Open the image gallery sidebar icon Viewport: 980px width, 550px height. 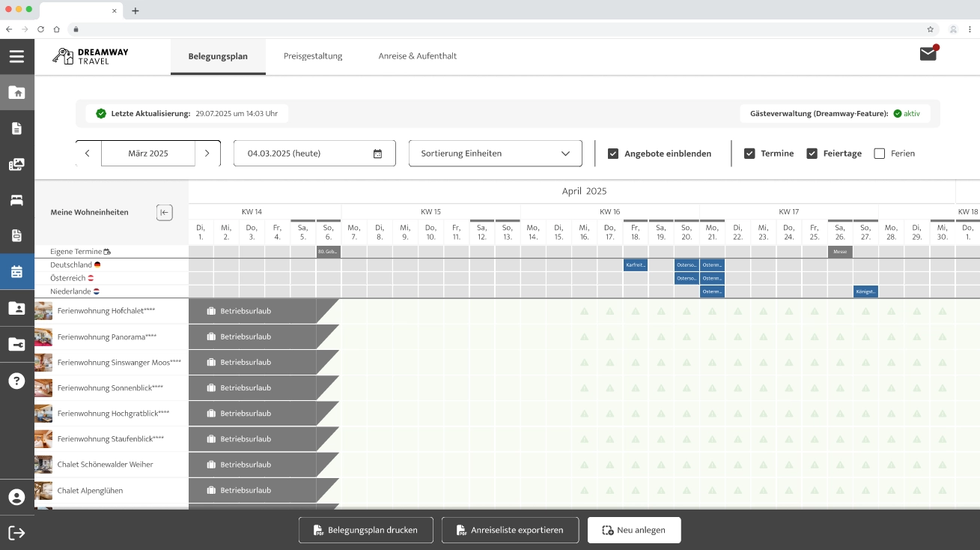pos(16,164)
